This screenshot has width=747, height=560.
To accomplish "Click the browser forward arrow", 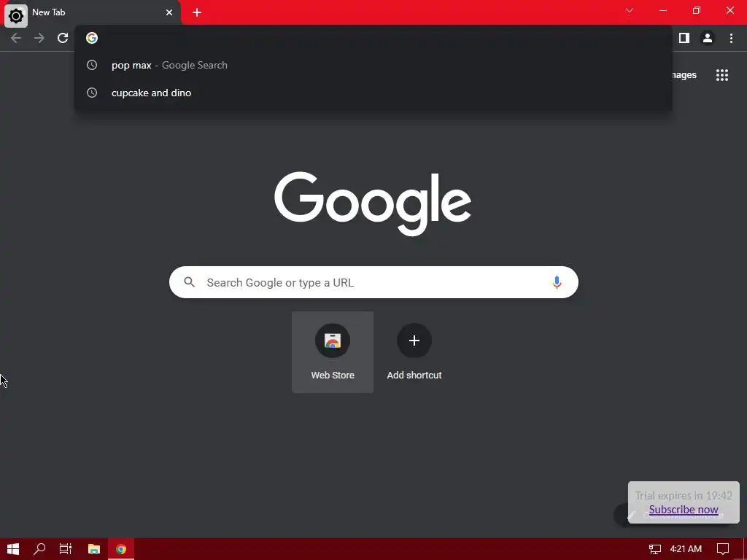I will (x=39, y=38).
